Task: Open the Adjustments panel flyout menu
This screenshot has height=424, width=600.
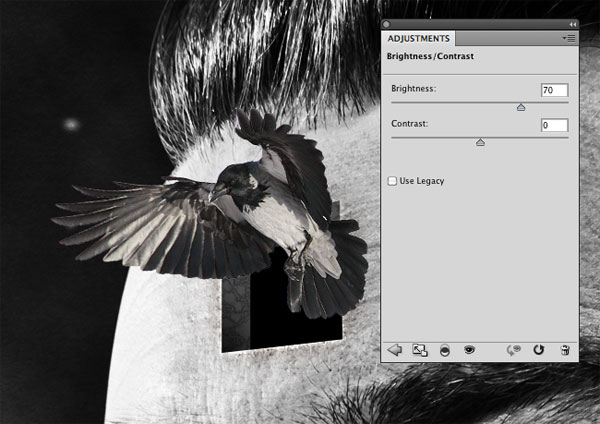Action: coord(569,38)
